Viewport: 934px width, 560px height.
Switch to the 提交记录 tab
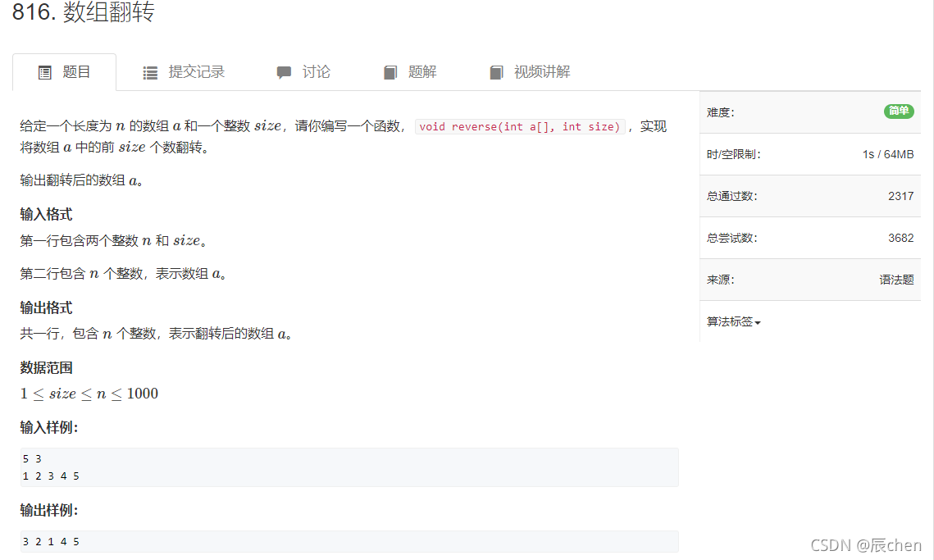point(194,71)
